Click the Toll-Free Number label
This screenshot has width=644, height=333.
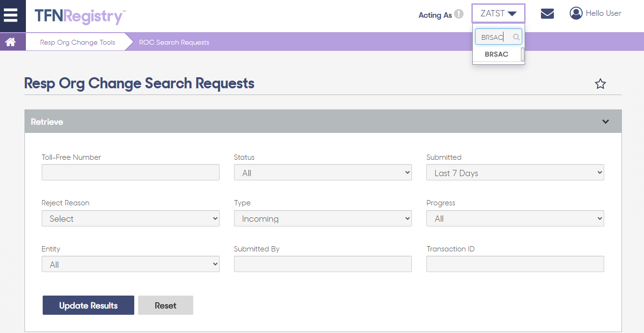click(71, 157)
